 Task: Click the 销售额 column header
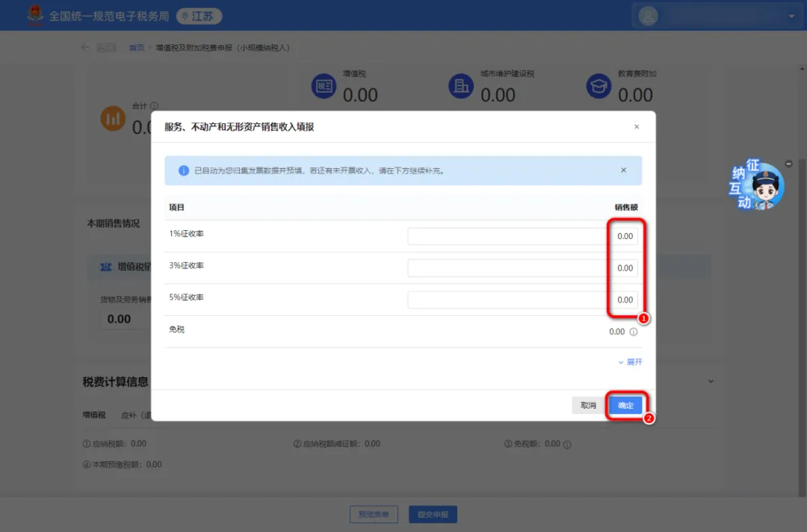pos(626,208)
